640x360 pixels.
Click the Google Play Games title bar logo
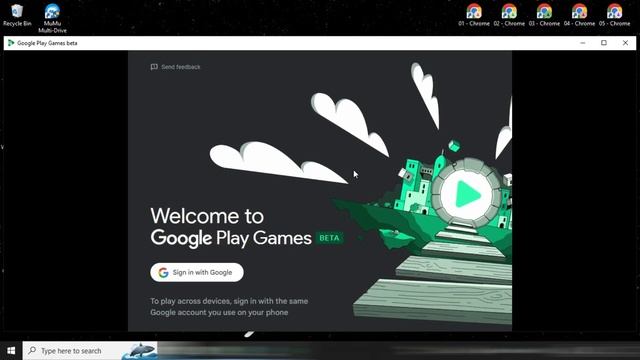pos(11,43)
